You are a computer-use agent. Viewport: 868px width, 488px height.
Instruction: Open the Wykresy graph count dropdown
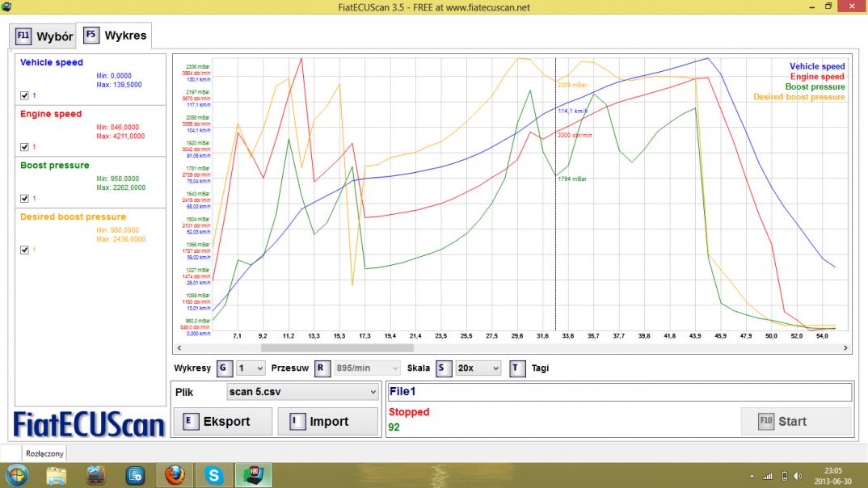click(x=251, y=368)
